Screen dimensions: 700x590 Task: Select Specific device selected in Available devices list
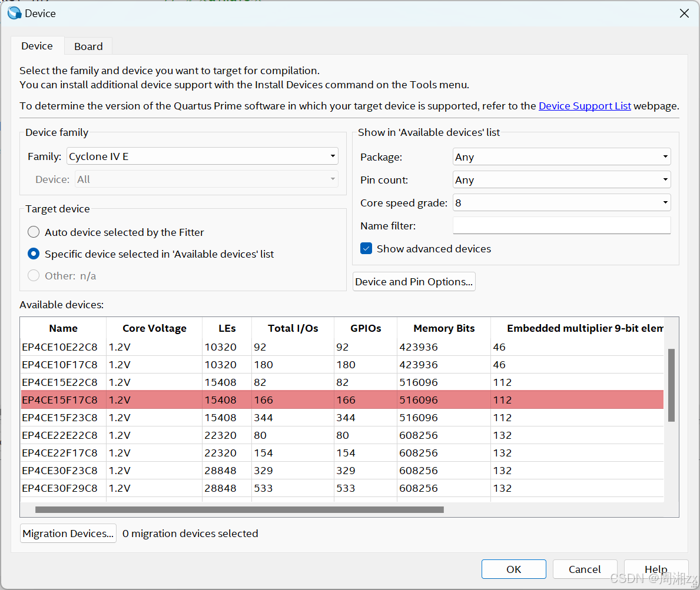click(x=34, y=254)
